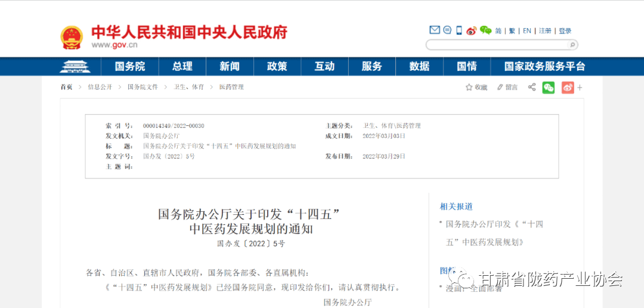Viewport: 644px width, 308px height.
Task: Click the mail envelope icon in header
Action: [x=435, y=30]
